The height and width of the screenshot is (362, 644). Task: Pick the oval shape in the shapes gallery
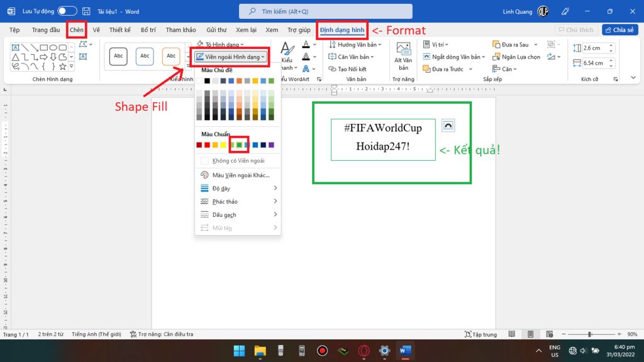(53, 48)
